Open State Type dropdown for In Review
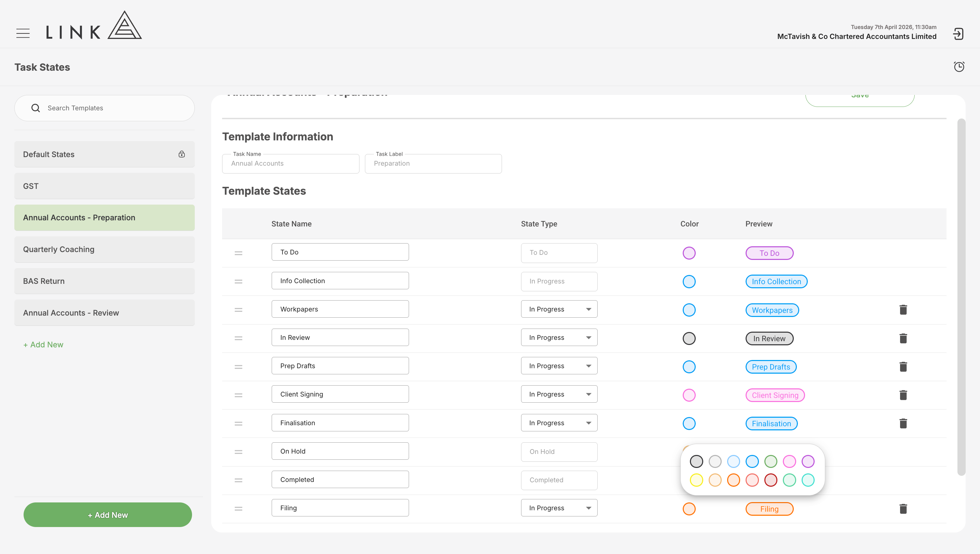 [x=559, y=337]
